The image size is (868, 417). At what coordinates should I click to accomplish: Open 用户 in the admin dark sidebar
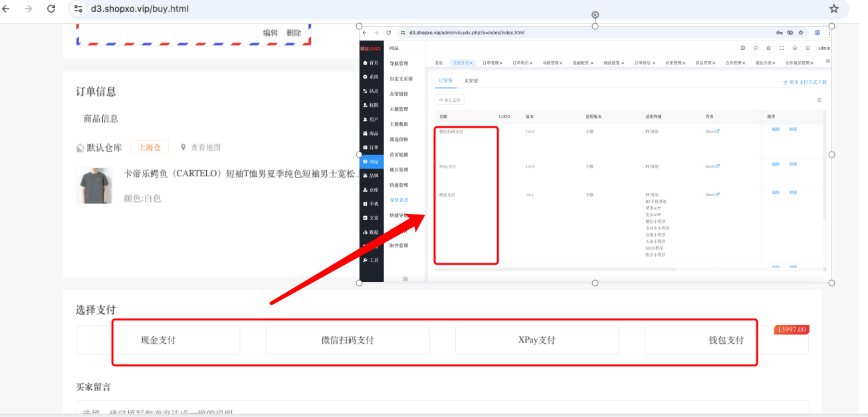point(371,119)
